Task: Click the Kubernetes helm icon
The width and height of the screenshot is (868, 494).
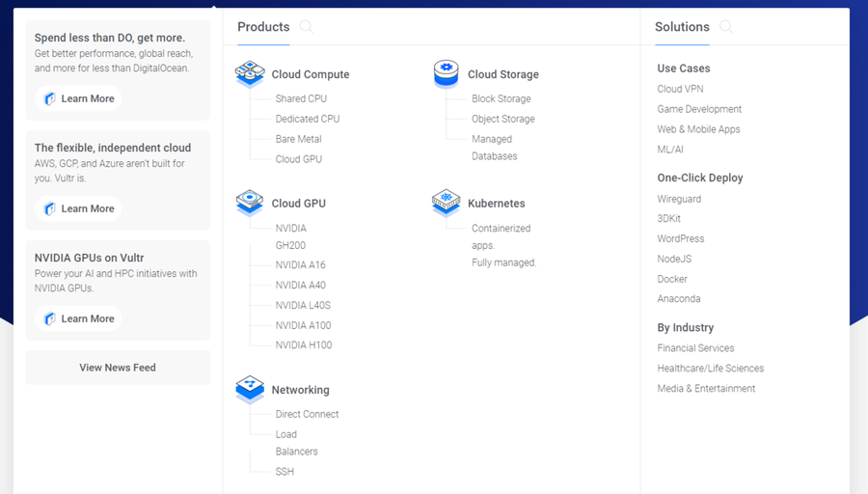Action: coord(447,203)
